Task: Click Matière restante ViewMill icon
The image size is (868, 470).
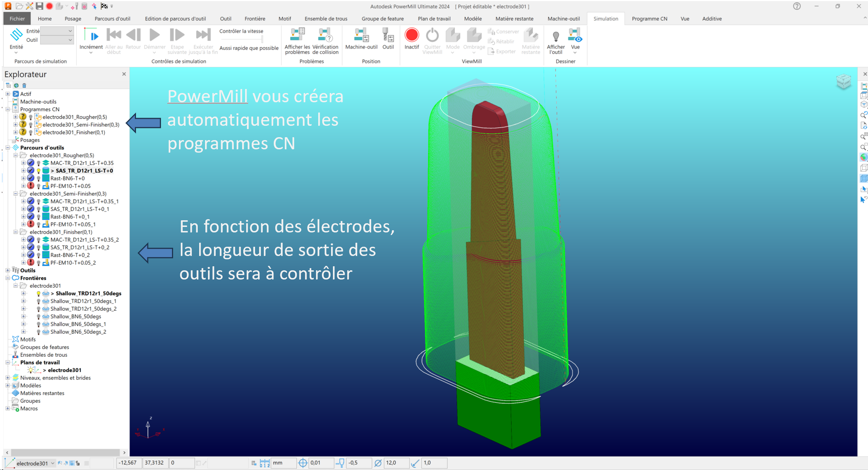Action: (531, 41)
